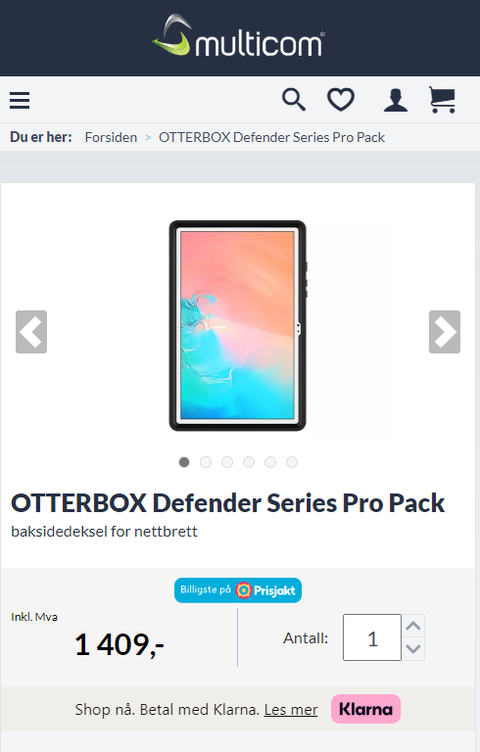
Task: Select the last carousel dot
Action: click(x=292, y=462)
